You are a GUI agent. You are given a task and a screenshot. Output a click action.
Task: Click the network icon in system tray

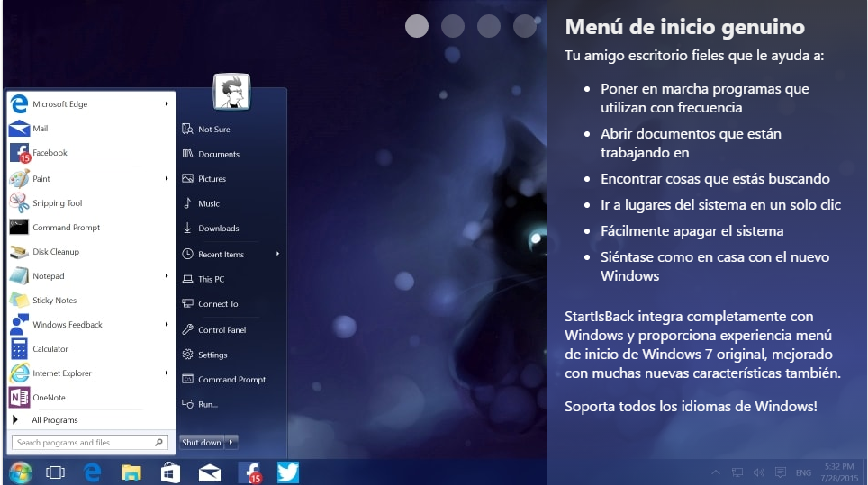(x=737, y=472)
